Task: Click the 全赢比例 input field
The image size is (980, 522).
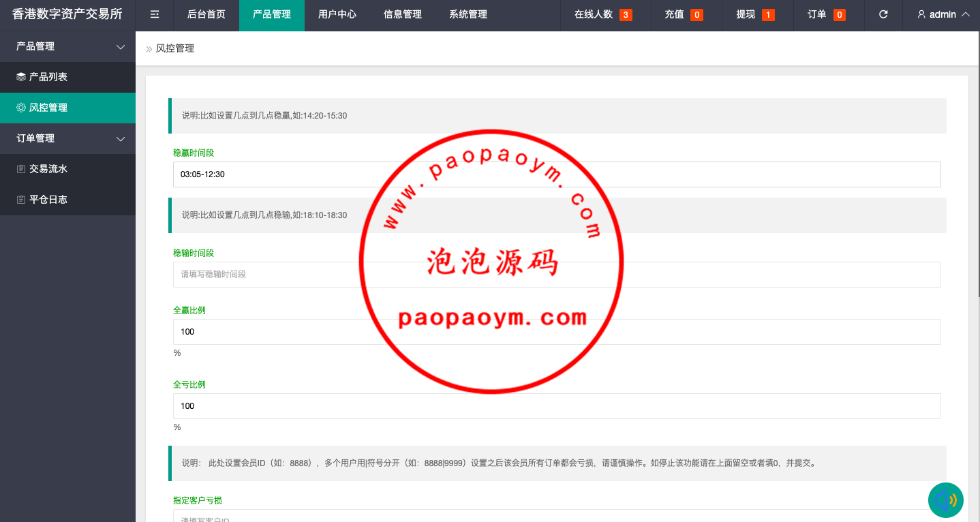Action: click(557, 332)
